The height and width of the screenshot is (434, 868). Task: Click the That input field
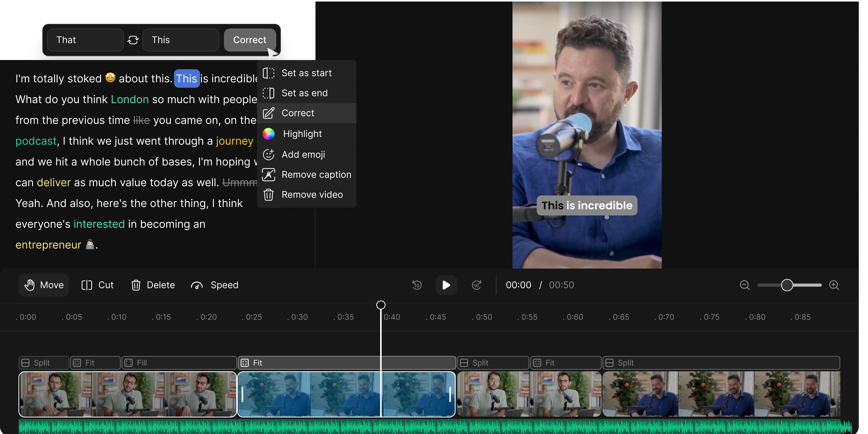(85, 40)
